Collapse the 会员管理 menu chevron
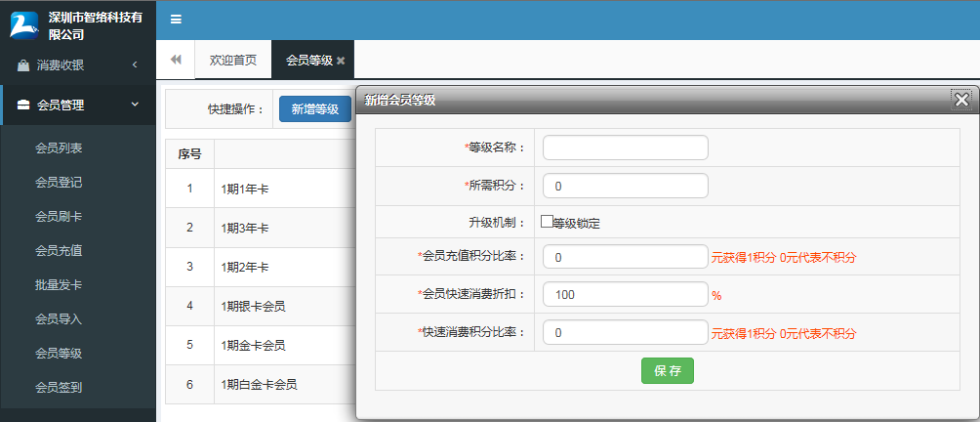Viewport: 980px width, 422px height. tap(135, 105)
